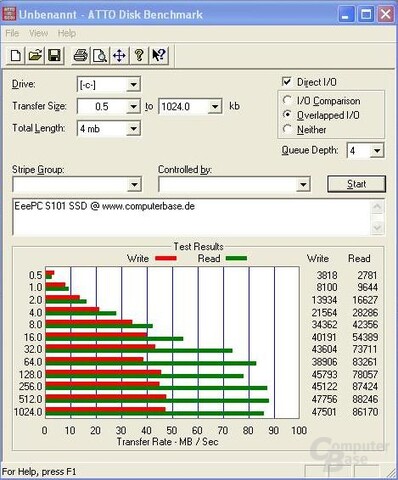Click the 128.0 row write value 45793
Screen dimensions: 398x480
(324, 374)
